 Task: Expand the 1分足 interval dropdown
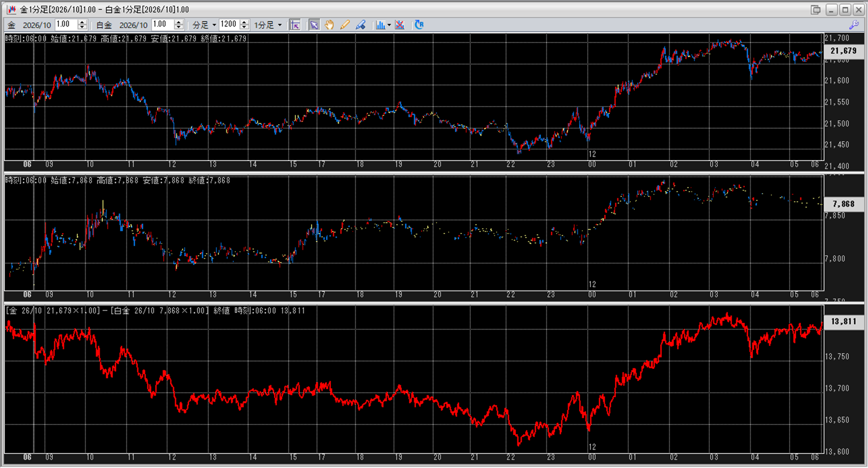pyautogui.click(x=280, y=25)
